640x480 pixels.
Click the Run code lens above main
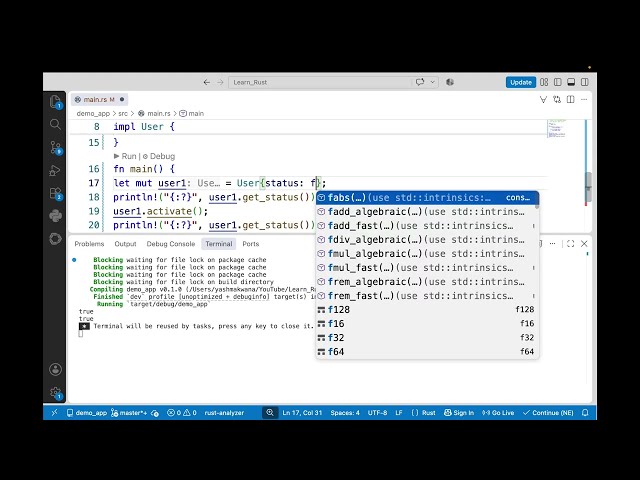(125, 156)
